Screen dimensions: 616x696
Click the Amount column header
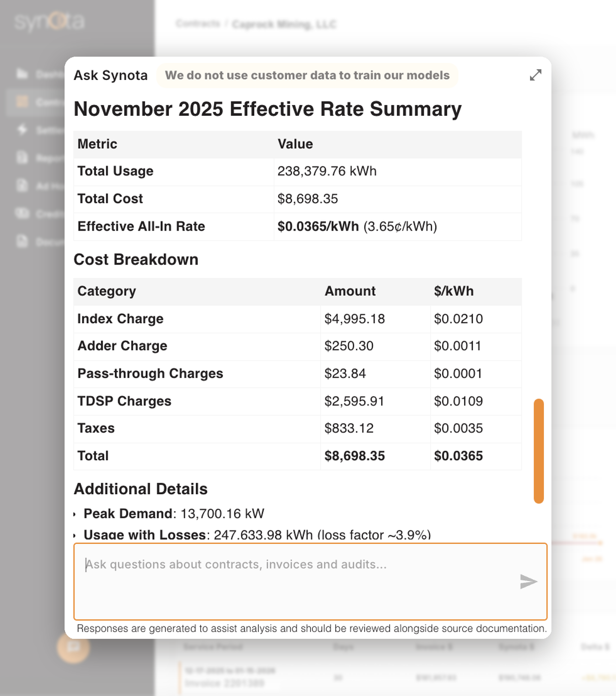[x=350, y=291]
